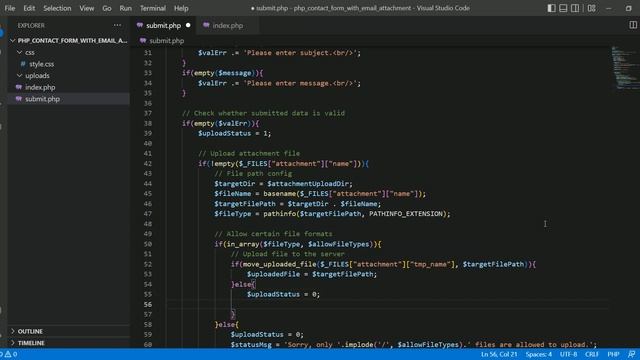The height and width of the screenshot is (360, 640).
Task: Change CRLF end of line sequence
Action: click(591, 354)
